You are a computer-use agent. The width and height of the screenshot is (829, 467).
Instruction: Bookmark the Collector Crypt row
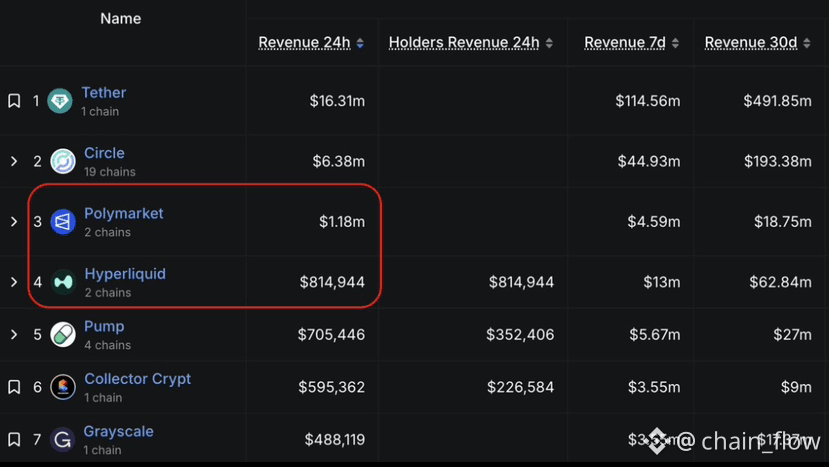tap(14, 387)
